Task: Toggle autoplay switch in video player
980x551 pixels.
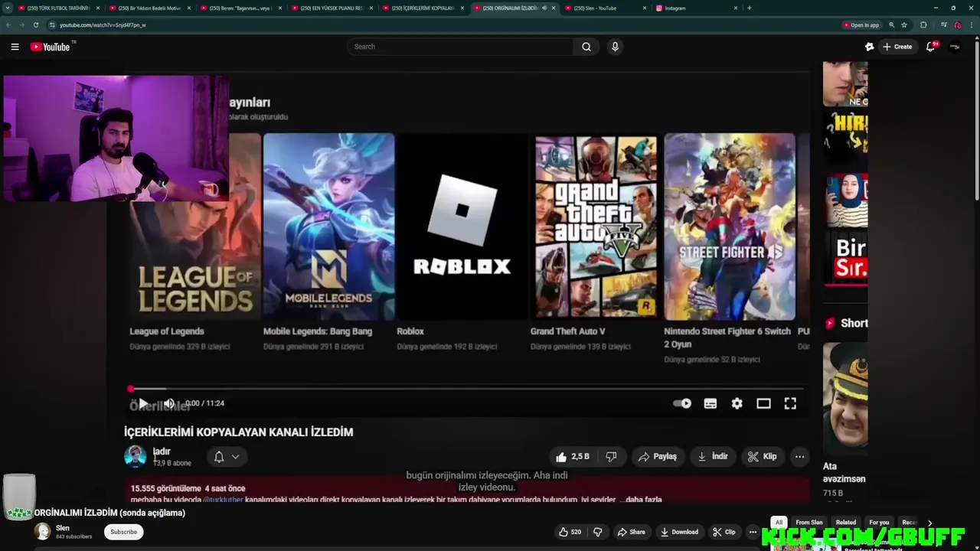Action: tap(681, 403)
